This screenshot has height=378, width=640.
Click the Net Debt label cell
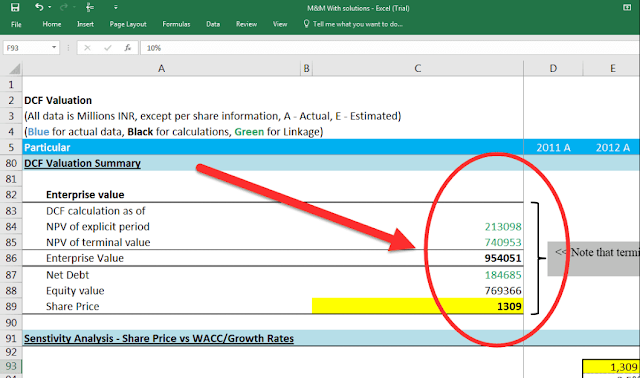[67, 275]
